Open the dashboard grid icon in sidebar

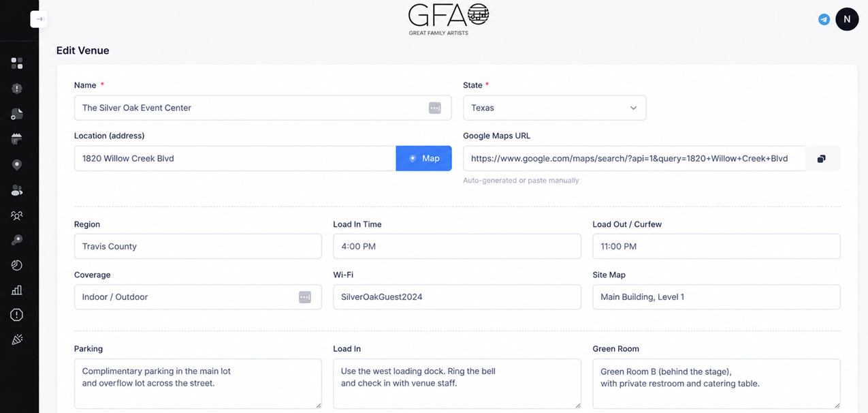(x=17, y=63)
